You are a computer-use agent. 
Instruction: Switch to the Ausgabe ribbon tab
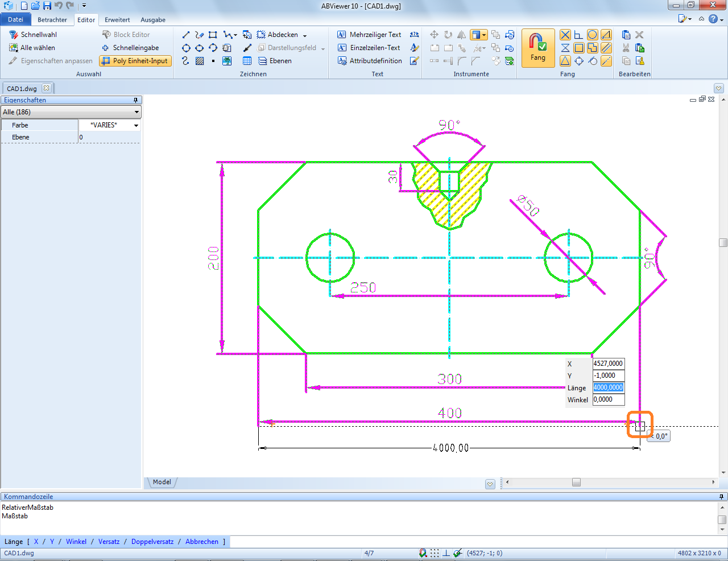(x=152, y=20)
